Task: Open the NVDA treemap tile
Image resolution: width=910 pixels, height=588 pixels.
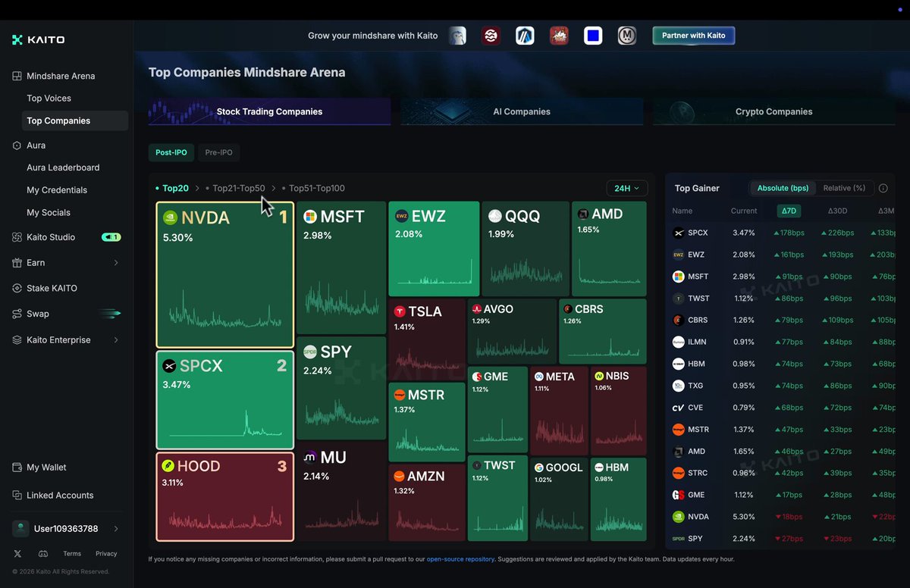Action: pyautogui.click(x=224, y=274)
